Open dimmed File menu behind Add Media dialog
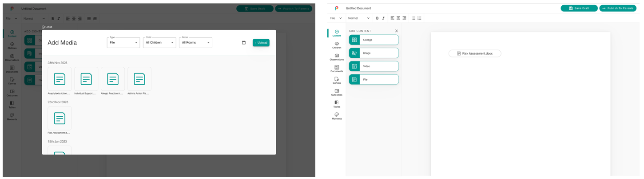The image size is (644, 179). [x=12, y=19]
